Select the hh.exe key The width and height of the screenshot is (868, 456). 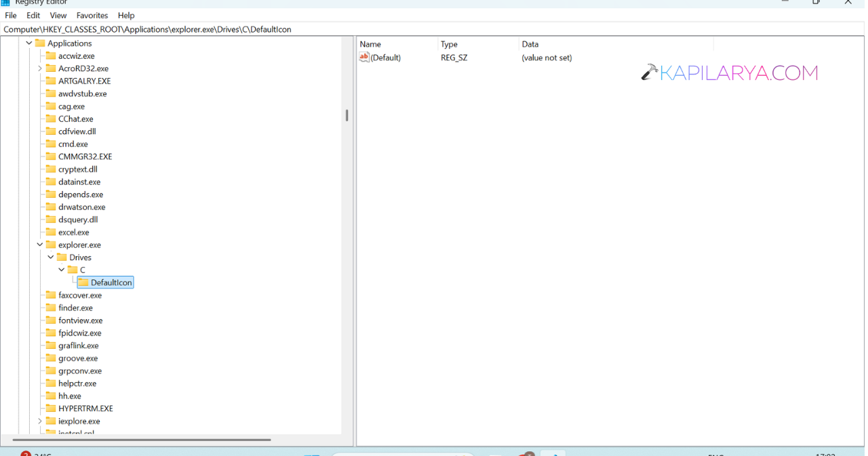(70, 396)
